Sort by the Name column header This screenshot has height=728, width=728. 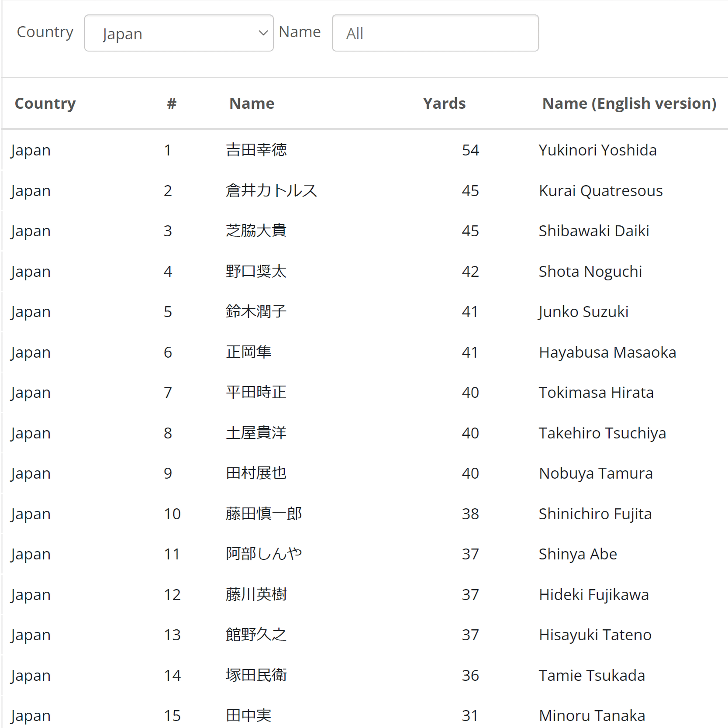[252, 103]
